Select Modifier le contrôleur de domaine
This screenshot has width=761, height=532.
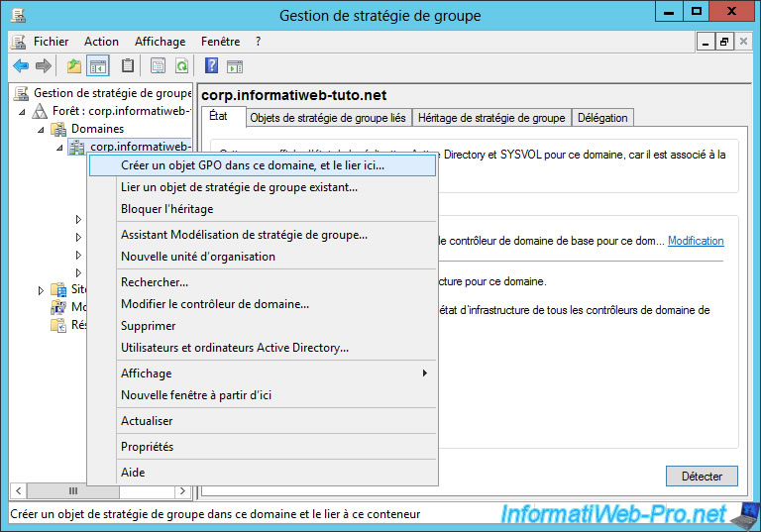point(263,304)
